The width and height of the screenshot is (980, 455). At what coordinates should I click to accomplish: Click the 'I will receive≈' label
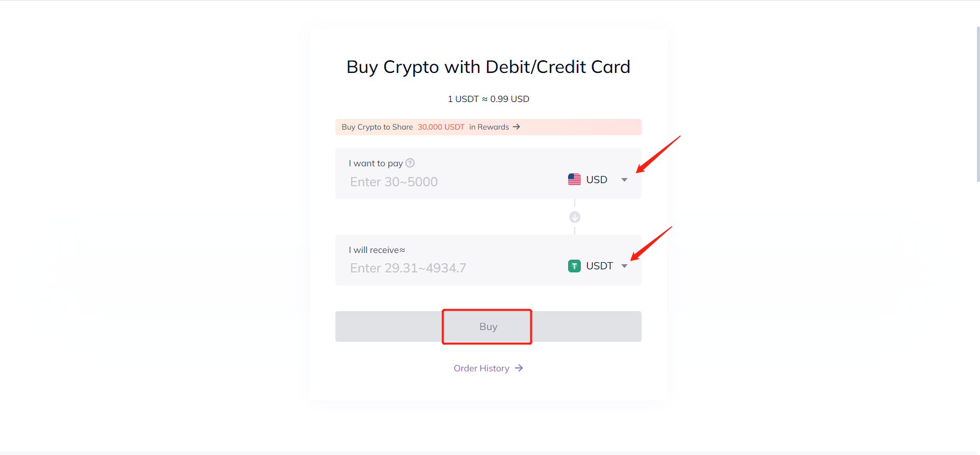377,250
